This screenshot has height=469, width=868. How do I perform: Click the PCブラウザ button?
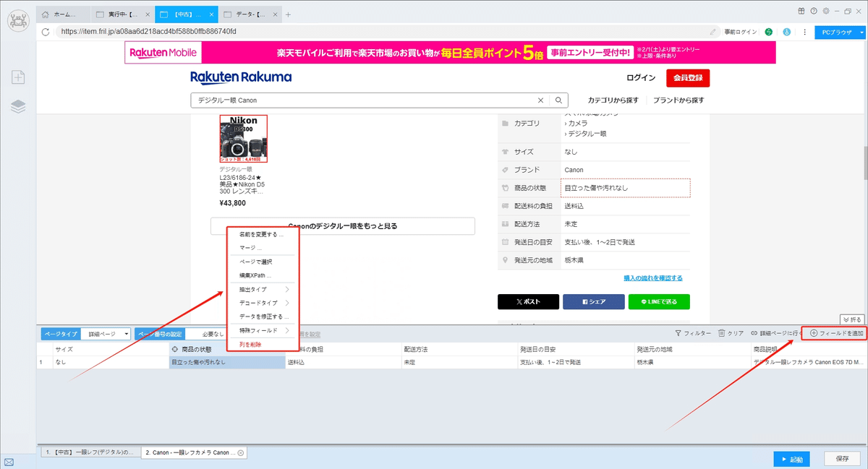pyautogui.click(x=835, y=33)
